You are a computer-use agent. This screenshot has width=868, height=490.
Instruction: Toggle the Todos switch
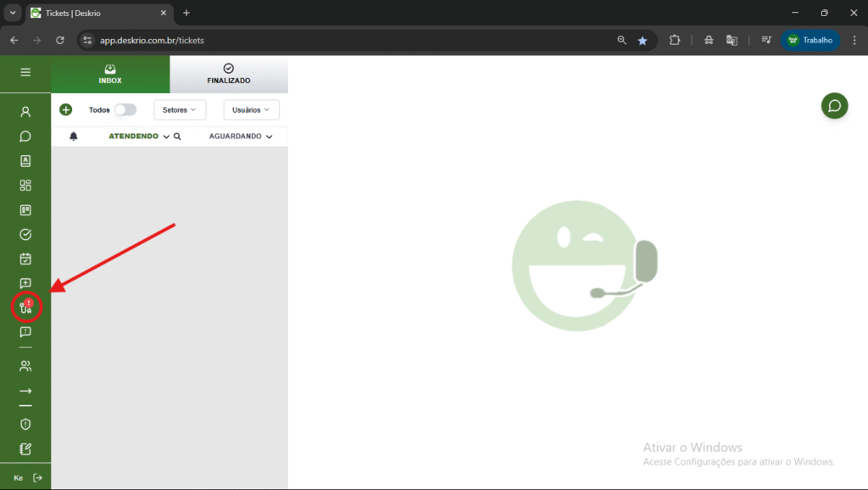[125, 109]
